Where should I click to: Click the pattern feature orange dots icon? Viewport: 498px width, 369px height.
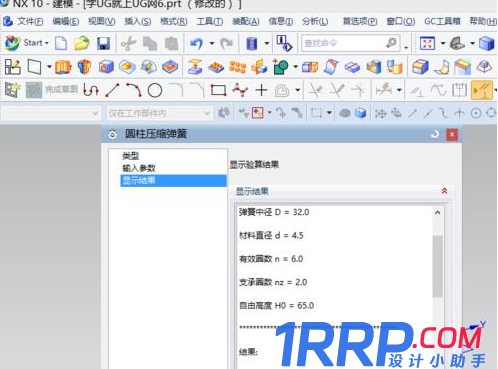coord(237,67)
